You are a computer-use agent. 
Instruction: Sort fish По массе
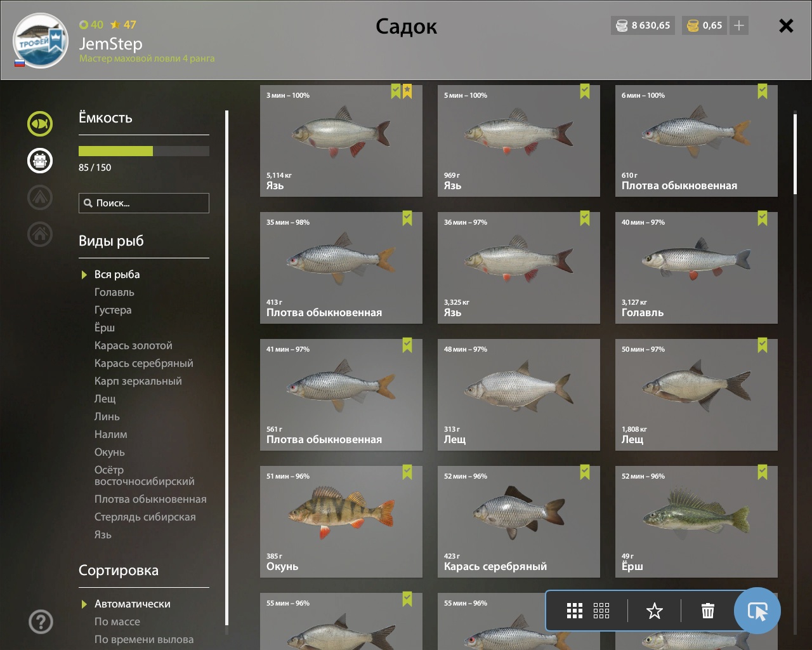[117, 621]
